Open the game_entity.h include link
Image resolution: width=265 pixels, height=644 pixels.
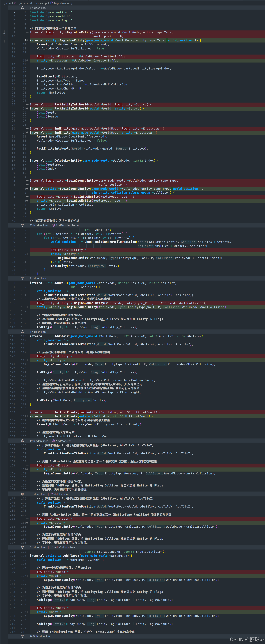tap(59, 12)
